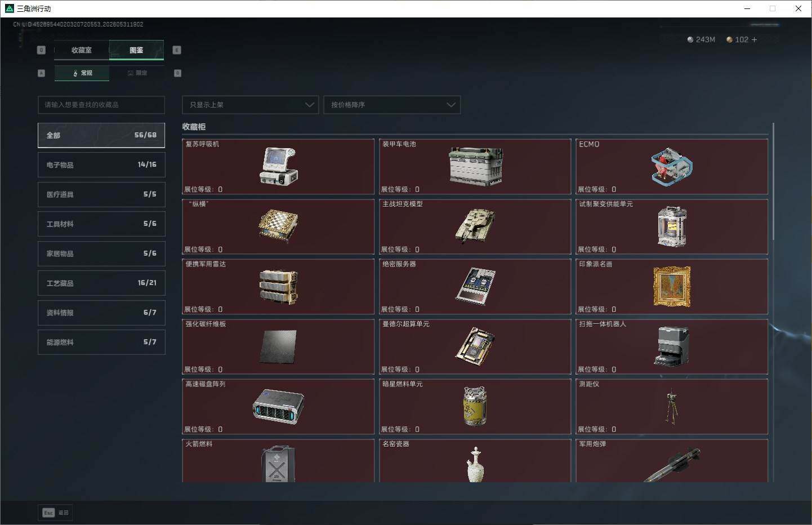The height and width of the screenshot is (525, 812).
Task: Click the plus icon beside 102 currency
Action: pyautogui.click(x=754, y=39)
